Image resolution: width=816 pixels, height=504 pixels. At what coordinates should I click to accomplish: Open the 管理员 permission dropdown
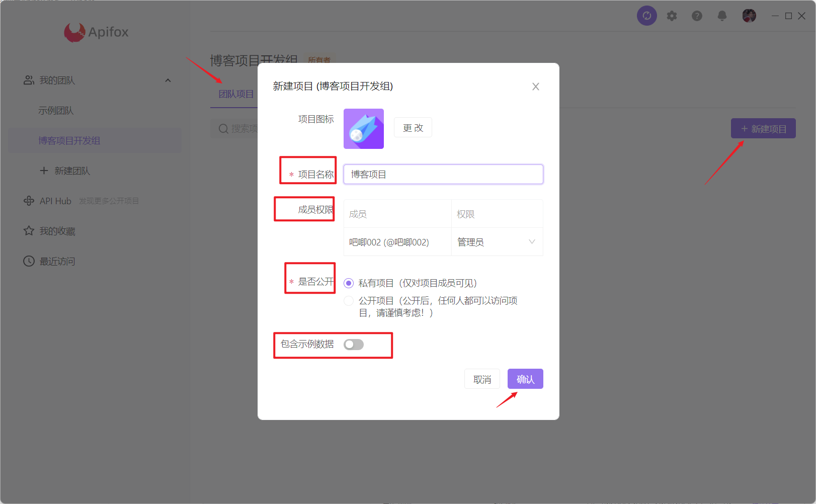coord(497,242)
